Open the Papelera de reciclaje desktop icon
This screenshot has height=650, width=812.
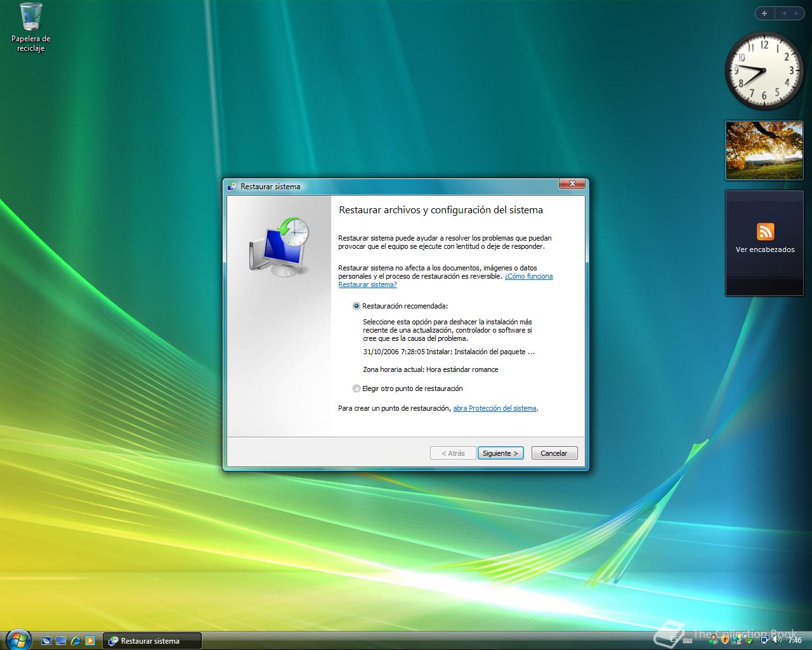click(x=30, y=27)
